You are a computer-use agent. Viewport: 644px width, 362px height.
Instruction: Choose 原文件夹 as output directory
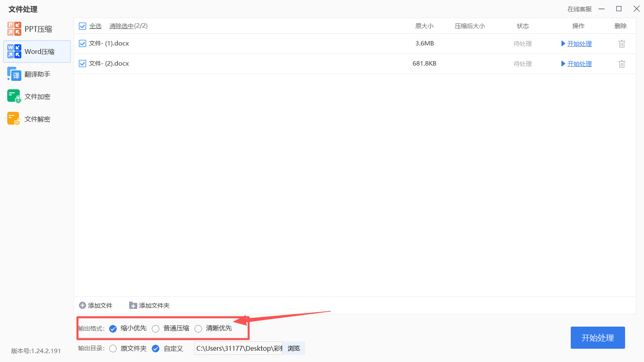click(x=113, y=348)
